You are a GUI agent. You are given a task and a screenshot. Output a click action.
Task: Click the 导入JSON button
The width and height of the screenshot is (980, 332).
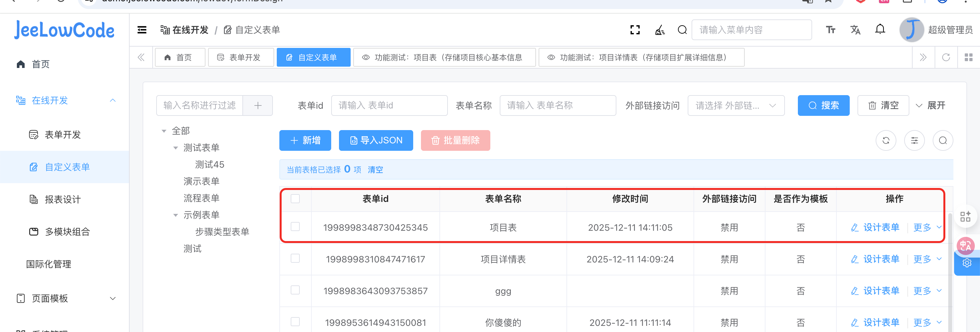pyautogui.click(x=376, y=140)
